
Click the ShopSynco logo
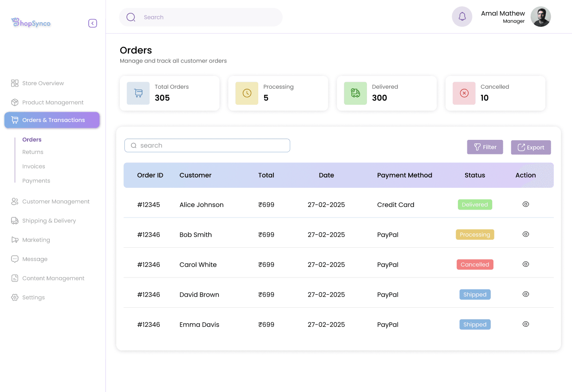31,23
